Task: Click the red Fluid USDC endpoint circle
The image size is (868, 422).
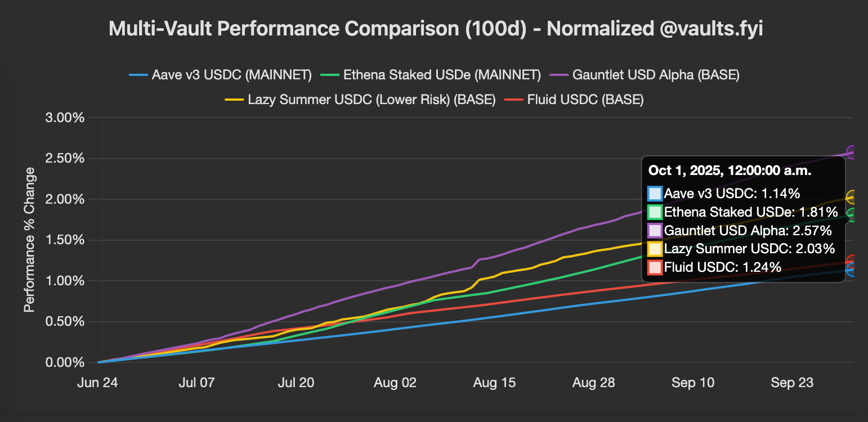Action: pos(852,261)
